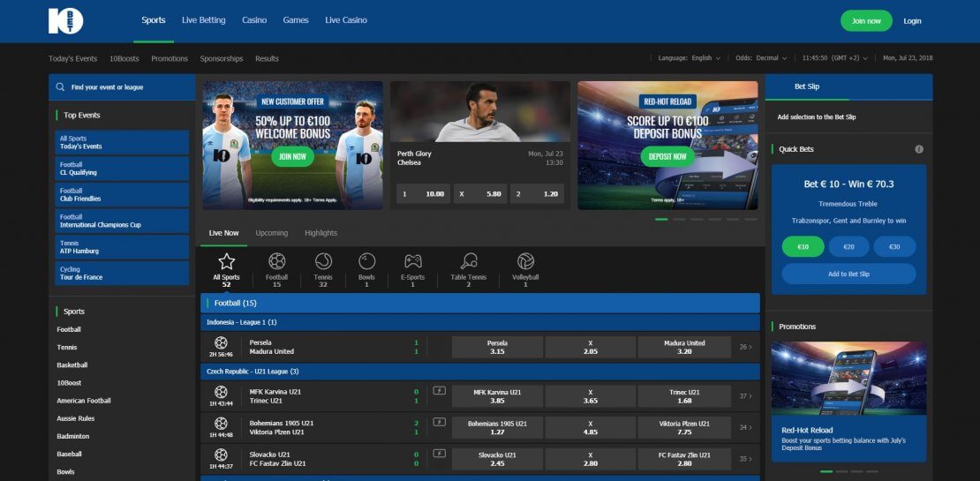
Task: Click the search magnifier icon
Action: 60,87
